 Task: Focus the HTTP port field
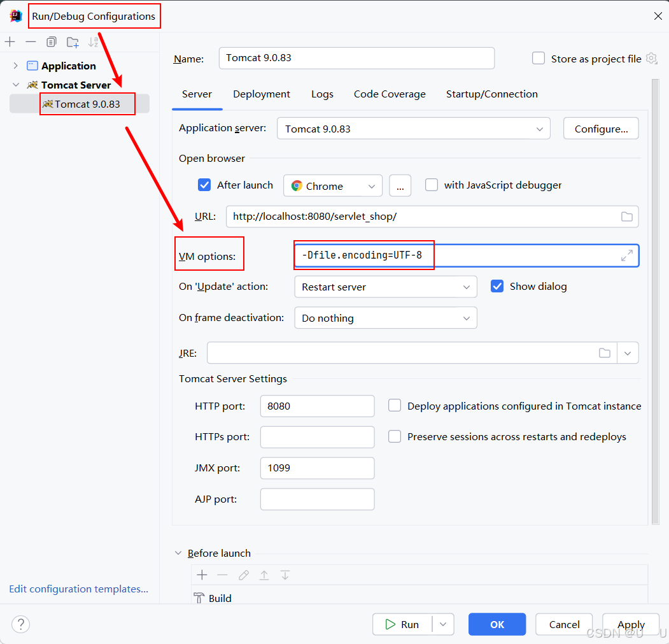(x=318, y=406)
